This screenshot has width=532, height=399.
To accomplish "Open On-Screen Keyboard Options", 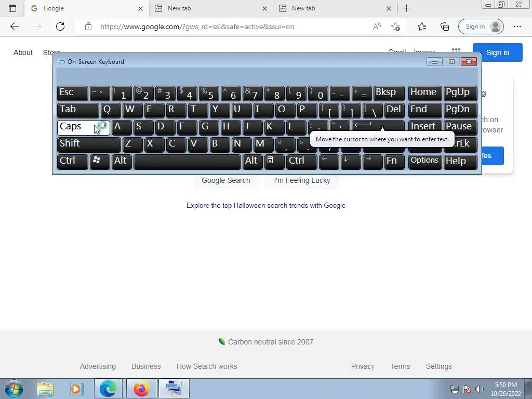I will (425, 162).
